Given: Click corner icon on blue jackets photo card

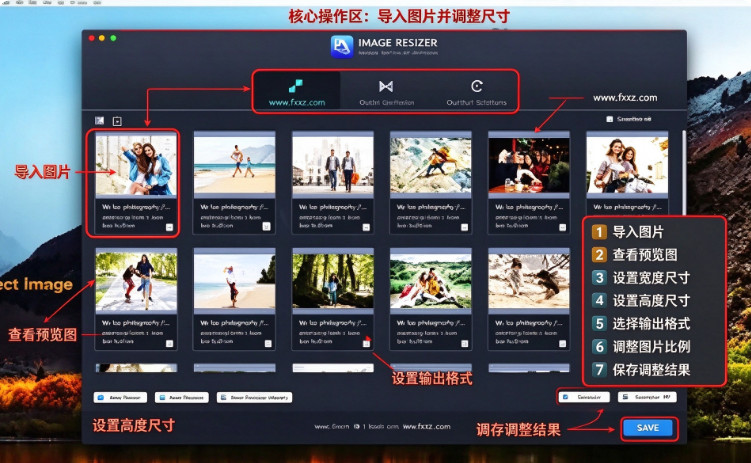Looking at the screenshot, I should coord(169,227).
